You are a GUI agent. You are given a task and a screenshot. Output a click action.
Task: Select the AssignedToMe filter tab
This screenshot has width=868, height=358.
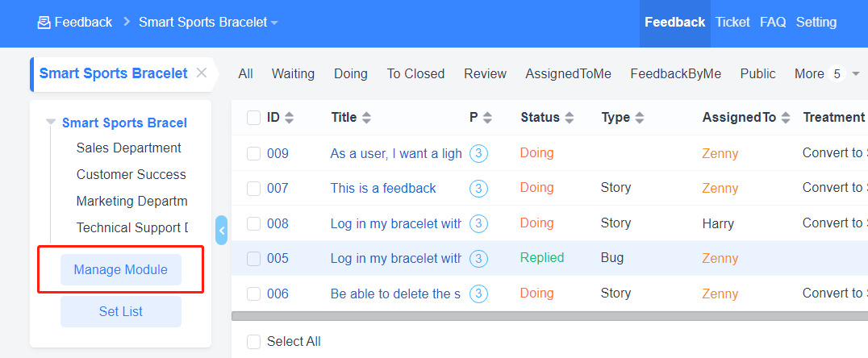click(568, 74)
